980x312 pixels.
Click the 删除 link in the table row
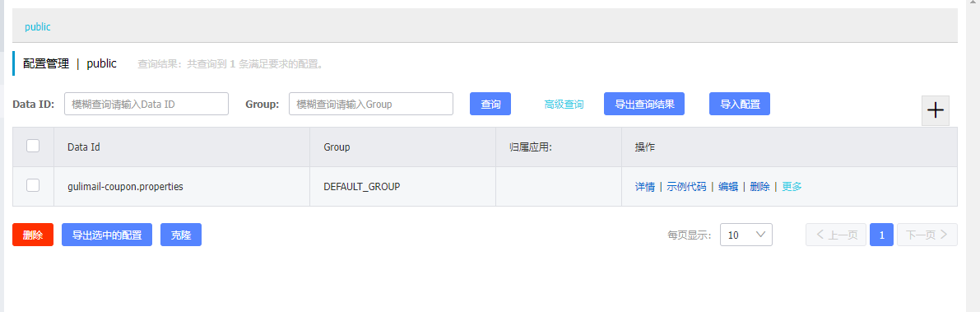760,186
